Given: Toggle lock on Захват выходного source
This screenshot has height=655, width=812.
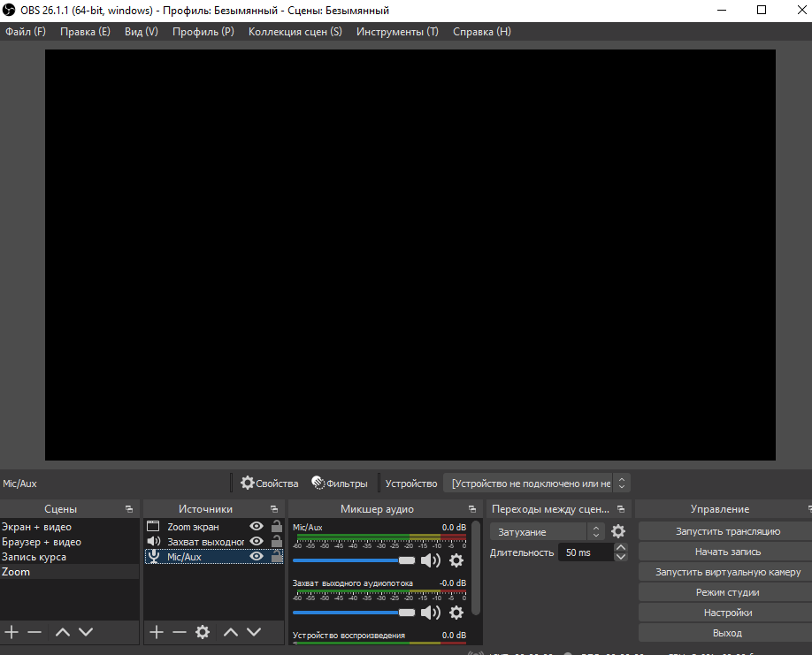Looking at the screenshot, I should [x=277, y=542].
